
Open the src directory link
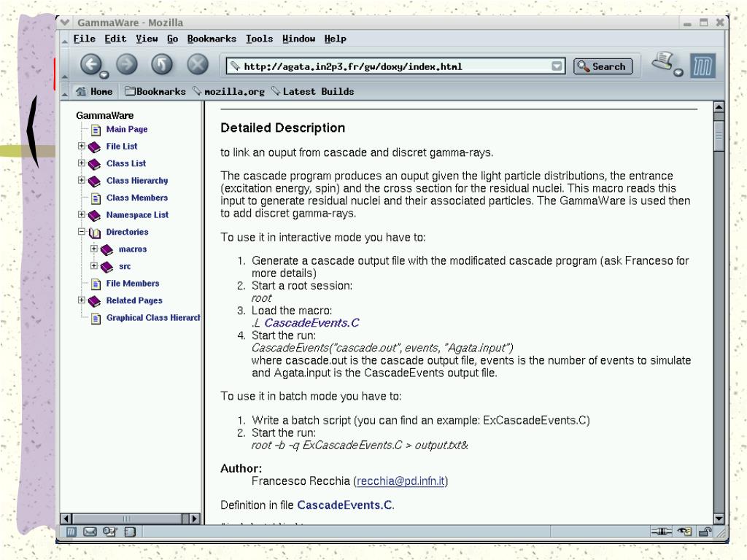pos(124,266)
